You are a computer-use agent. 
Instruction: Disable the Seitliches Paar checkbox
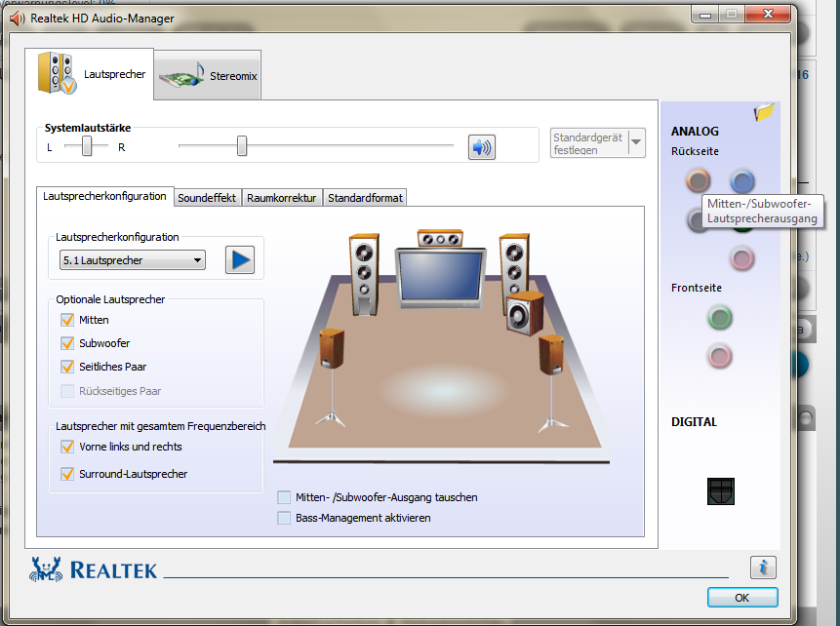(x=67, y=367)
